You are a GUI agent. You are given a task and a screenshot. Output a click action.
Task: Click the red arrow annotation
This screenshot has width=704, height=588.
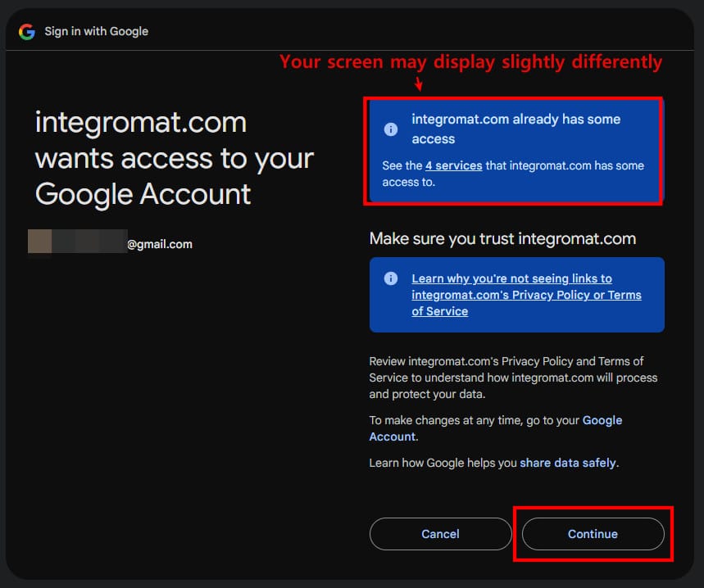pyautogui.click(x=419, y=84)
